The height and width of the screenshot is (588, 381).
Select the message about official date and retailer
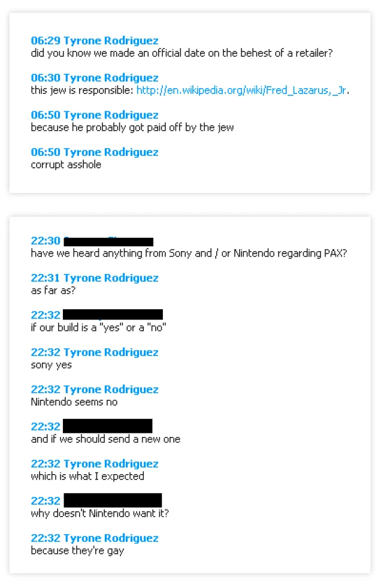click(182, 53)
